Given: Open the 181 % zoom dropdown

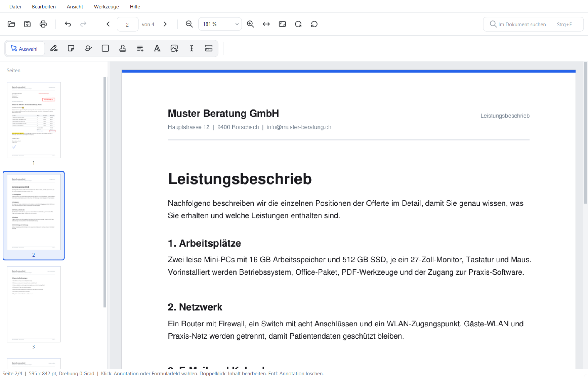Looking at the screenshot, I should point(220,24).
